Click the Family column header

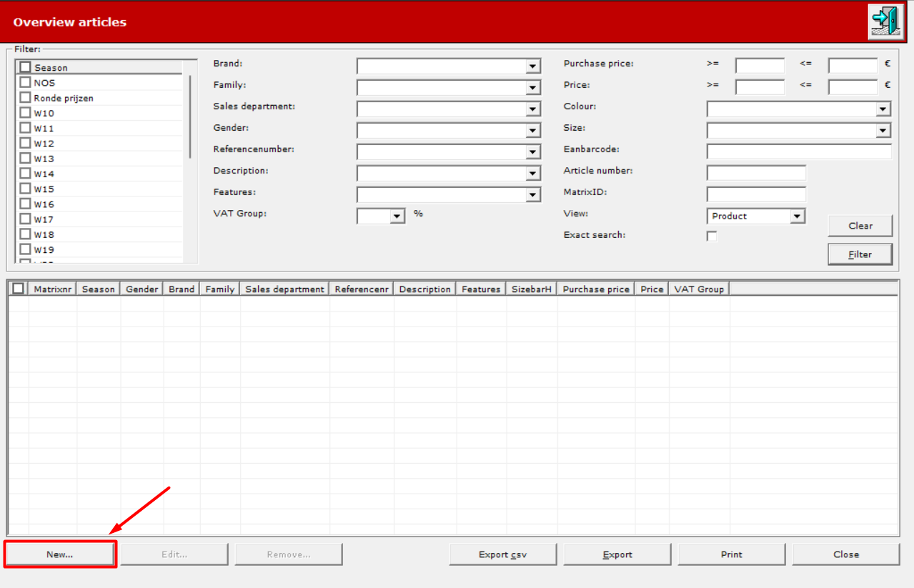(x=220, y=289)
